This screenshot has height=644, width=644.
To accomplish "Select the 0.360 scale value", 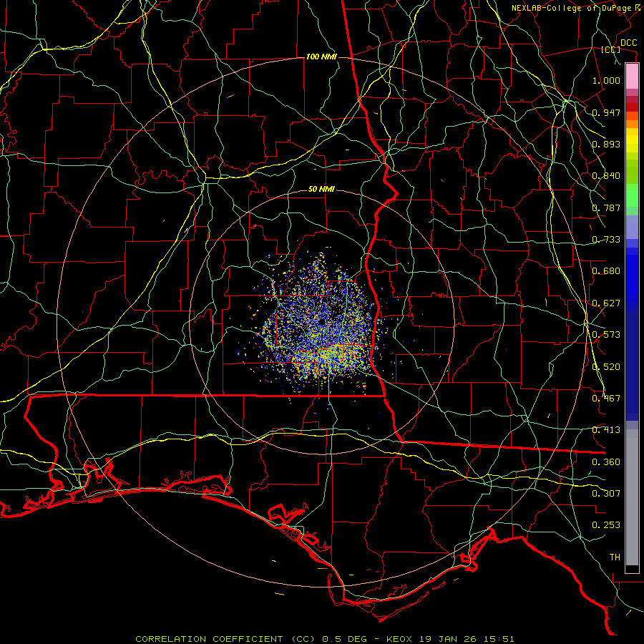I will coord(606,462).
